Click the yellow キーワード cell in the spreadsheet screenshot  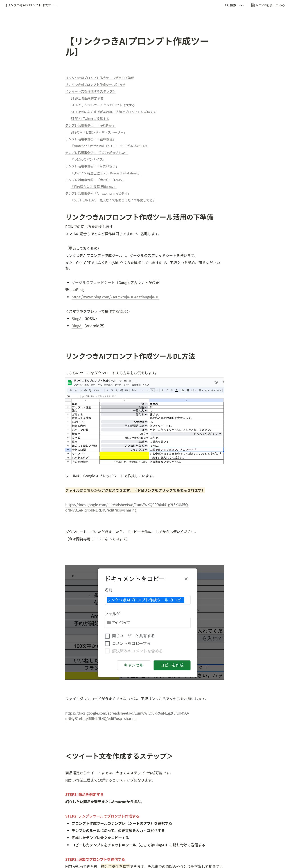click(124, 454)
